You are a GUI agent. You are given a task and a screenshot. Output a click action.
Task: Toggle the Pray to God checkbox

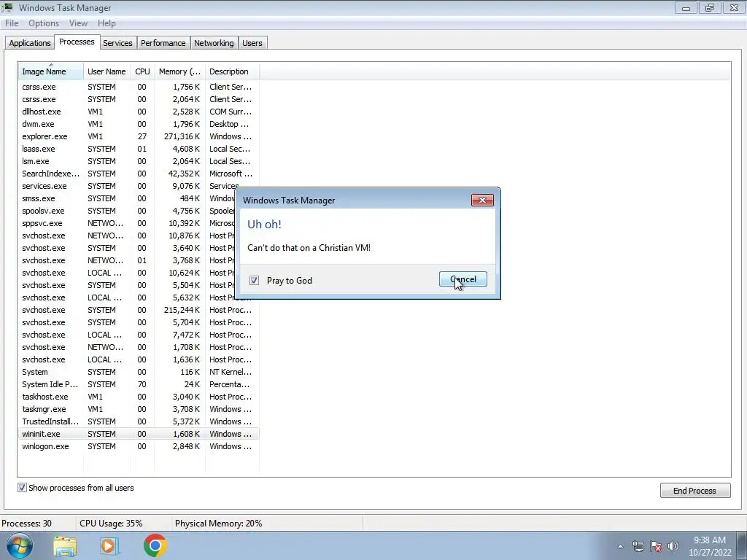[x=254, y=281]
